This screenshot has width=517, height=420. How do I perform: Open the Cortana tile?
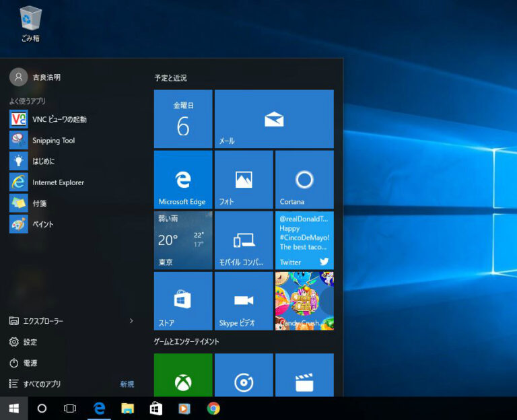(x=304, y=180)
